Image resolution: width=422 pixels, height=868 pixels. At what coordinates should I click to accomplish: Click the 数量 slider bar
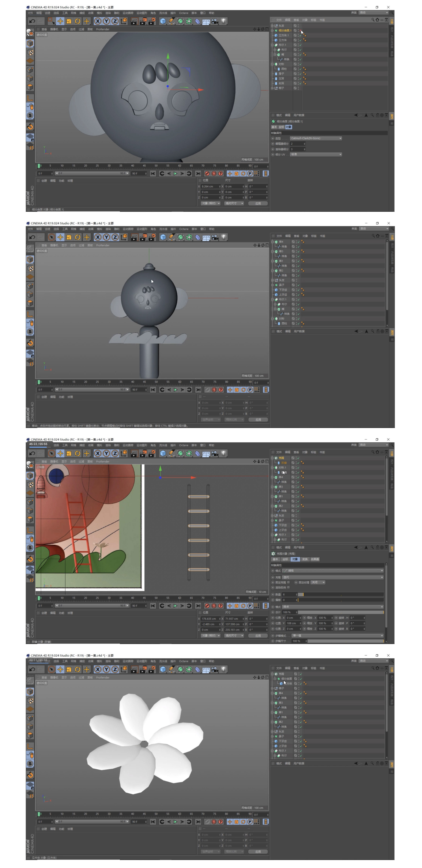pos(341,594)
